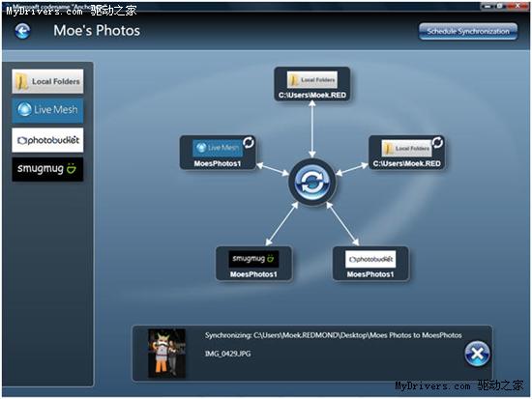Cancel synchronization with the blue X button
Image resolution: width=532 pixels, height=399 pixels.
coord(477,354)
